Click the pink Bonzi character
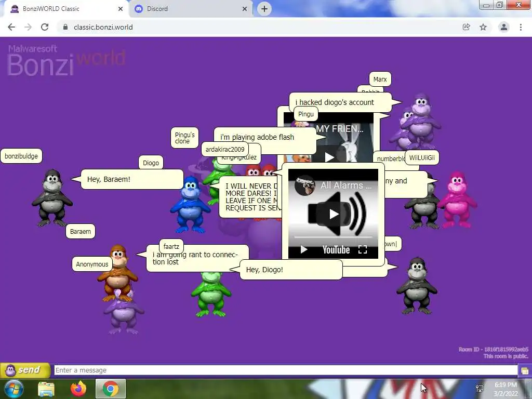Viewport: 532px width, 399px height. 457,200
